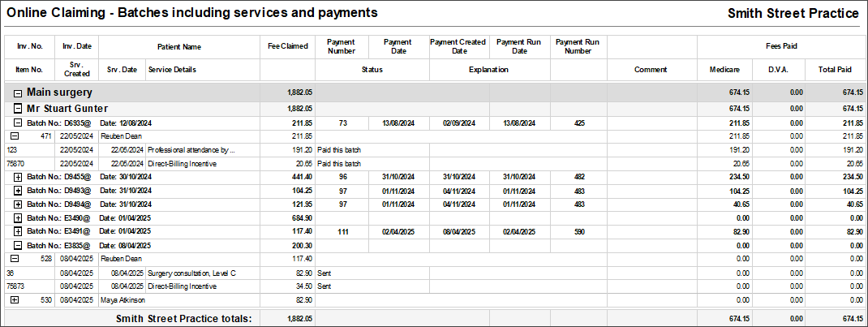Click payment date 02/04/2025 cell

pyautogui.click(x=398, y=231)
